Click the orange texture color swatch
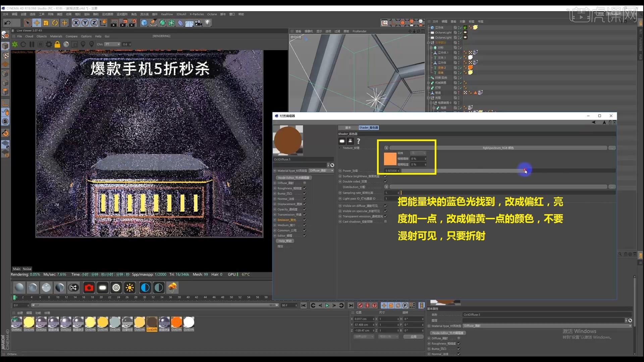The height and width of the screenshot is (362, 644). (390, 159)
